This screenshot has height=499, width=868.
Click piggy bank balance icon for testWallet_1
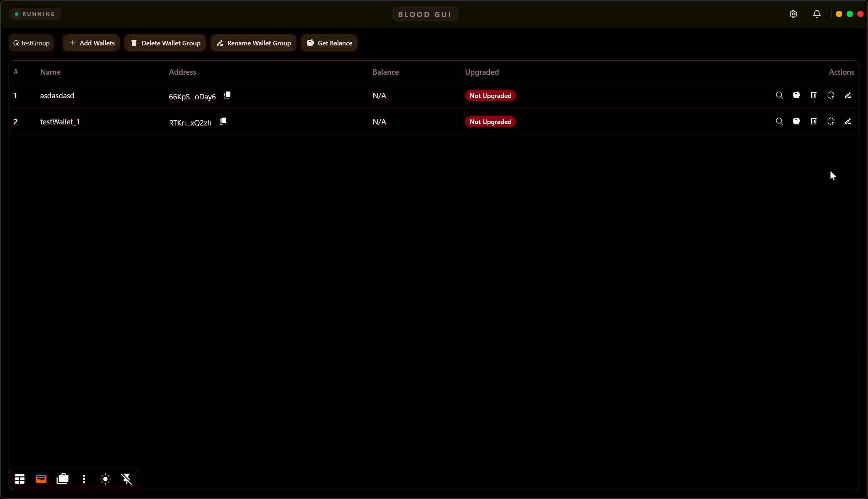click(796, 122)
